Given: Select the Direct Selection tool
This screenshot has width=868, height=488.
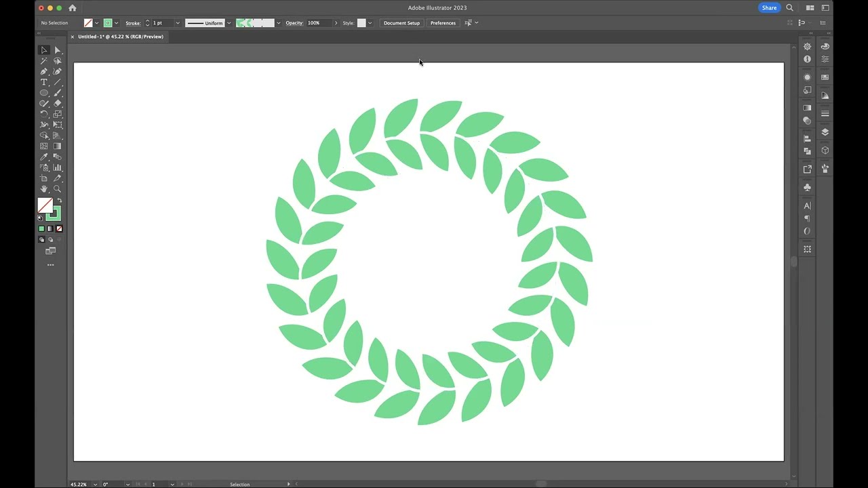Looking at the screenshot, I should tap(58, 50).
